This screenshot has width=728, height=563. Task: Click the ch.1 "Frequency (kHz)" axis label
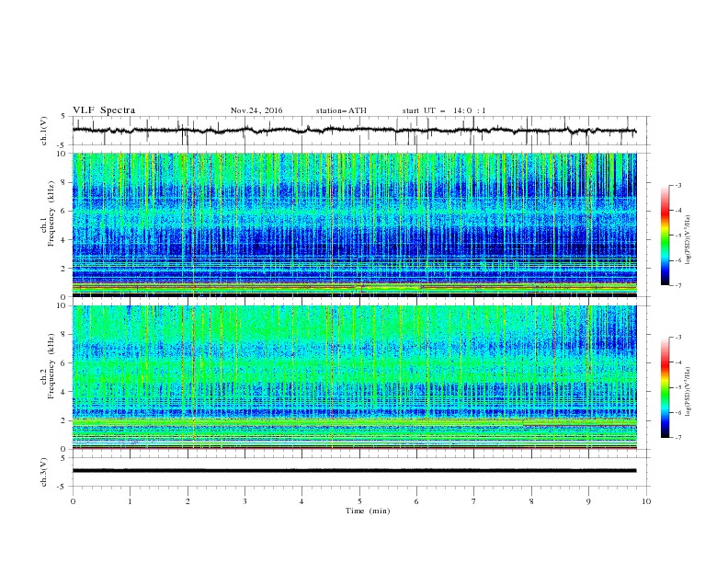[51, 214]
